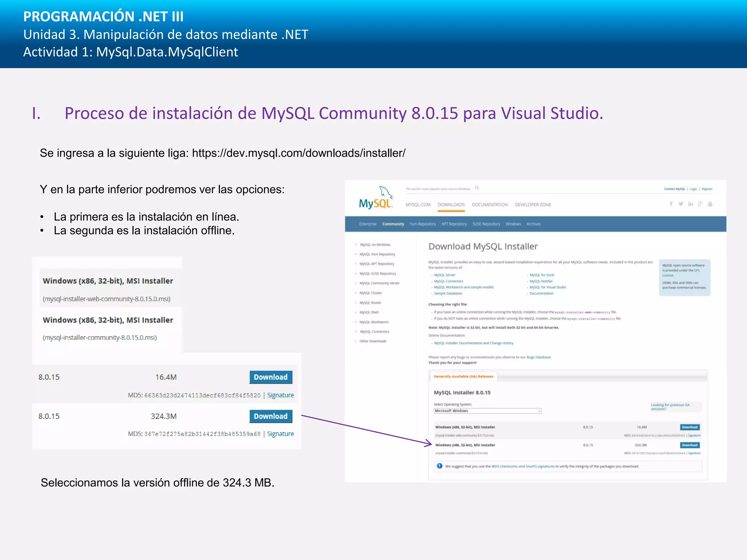Open the Twitter social icon
The image size is (747, 560).
pyautogui.click(x=681, y=204)
